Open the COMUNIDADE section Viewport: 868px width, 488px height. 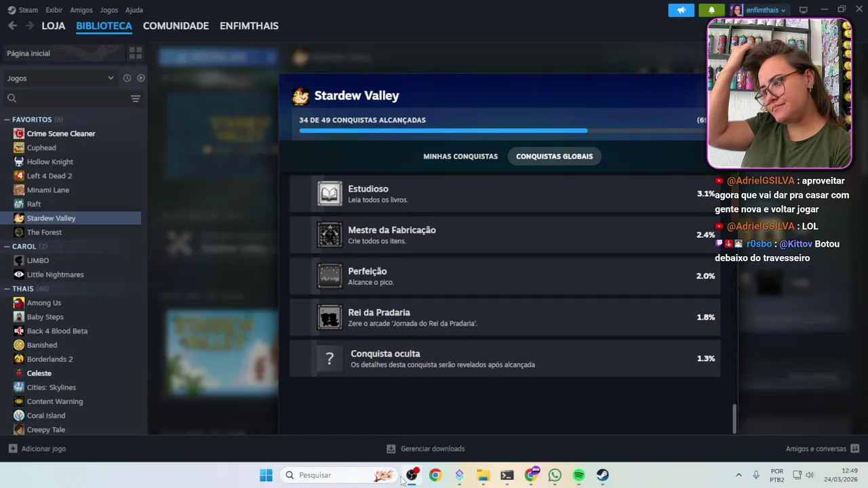pos(176,26)
